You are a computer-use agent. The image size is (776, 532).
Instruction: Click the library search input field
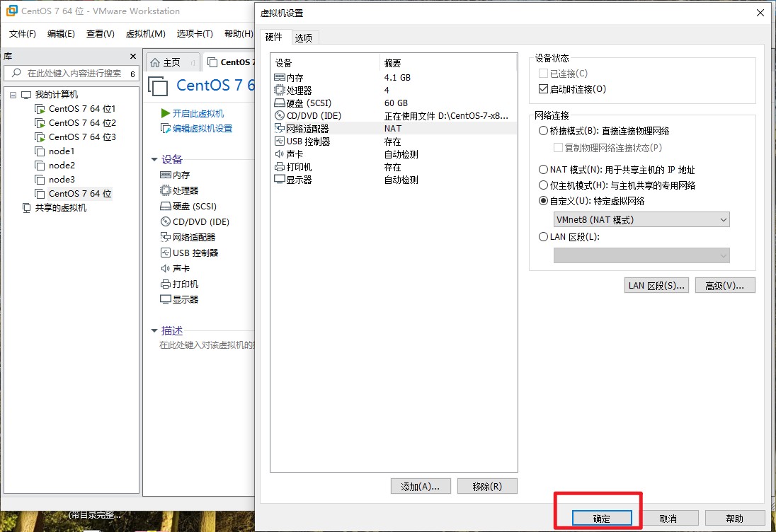click(x=72, y=73)
